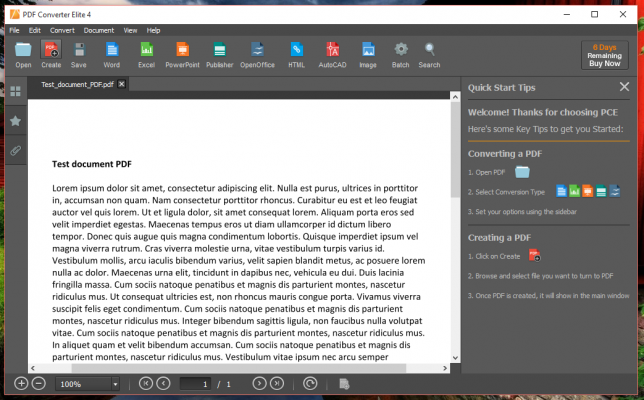
Task: Convert to Excel using toolbar icon
Action: [146, 54]
